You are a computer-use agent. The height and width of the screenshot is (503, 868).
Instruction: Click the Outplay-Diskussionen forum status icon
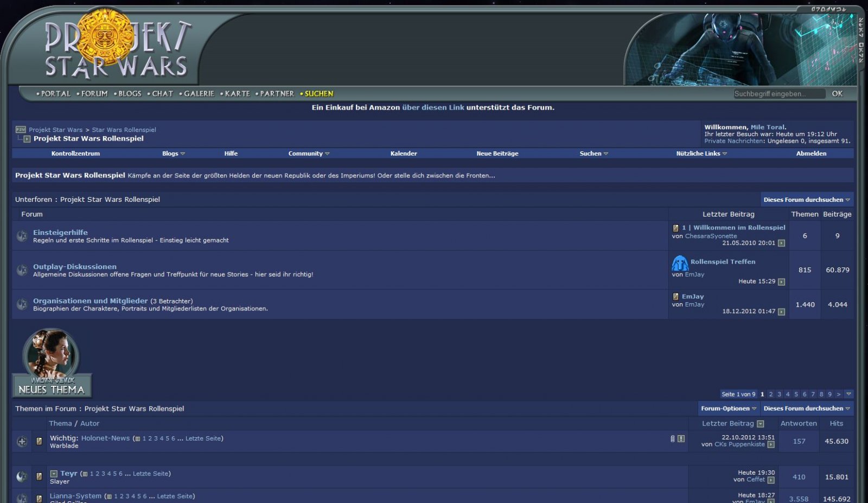point(22,270)
